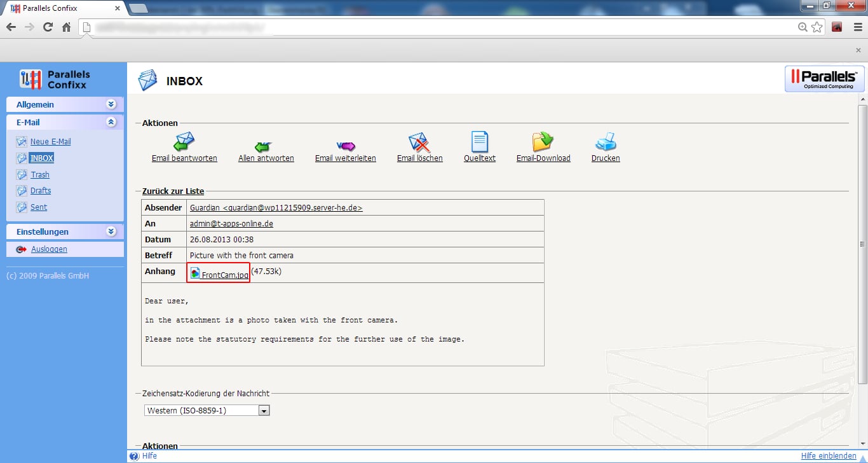
Task: Click the browser back arrow
Action: coord(11,27)
